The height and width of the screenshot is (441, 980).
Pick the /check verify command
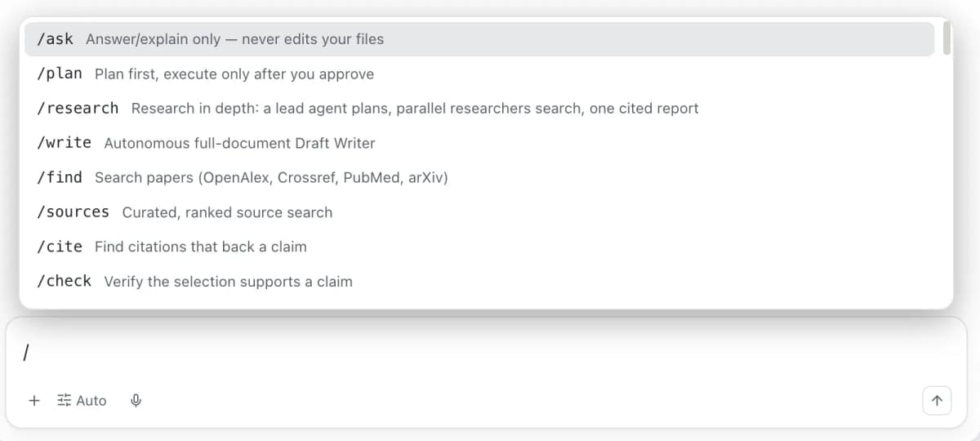(479, 281)
